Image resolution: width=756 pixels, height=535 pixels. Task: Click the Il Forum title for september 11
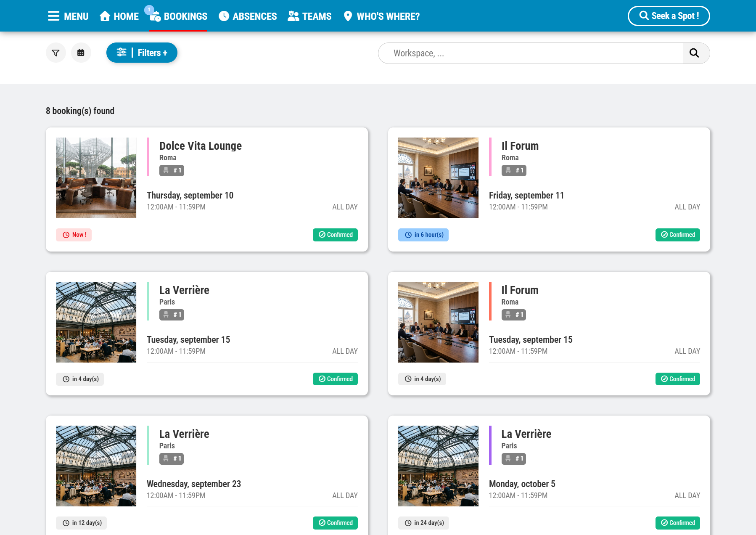(x=520, y=146)
